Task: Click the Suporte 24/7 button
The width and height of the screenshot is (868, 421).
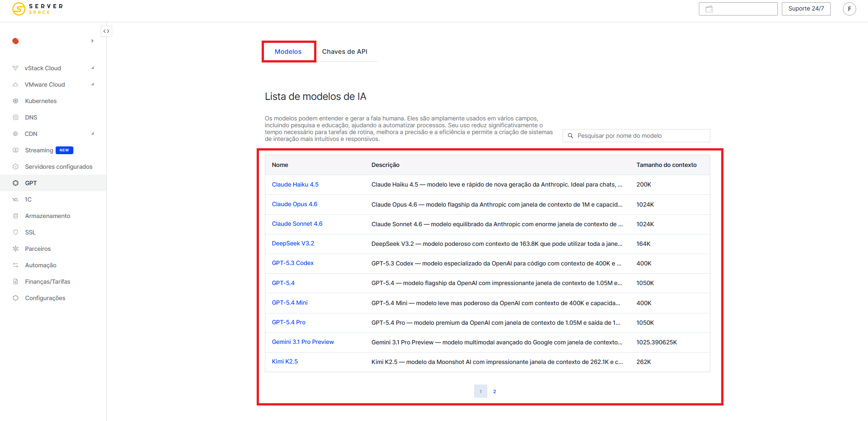Action: [x=806, y=9]
